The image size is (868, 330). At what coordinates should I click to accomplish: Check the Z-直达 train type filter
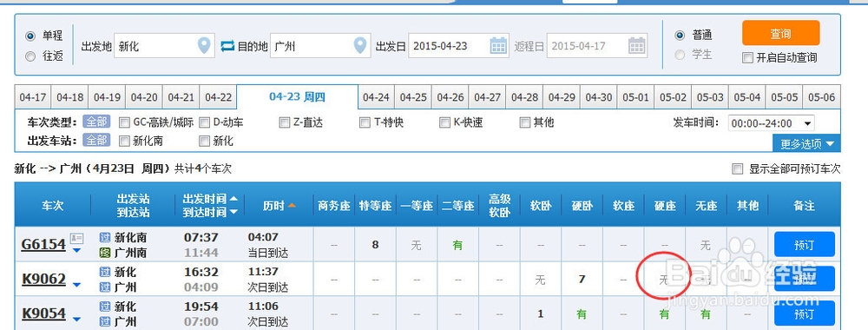[x=285, y=122]
